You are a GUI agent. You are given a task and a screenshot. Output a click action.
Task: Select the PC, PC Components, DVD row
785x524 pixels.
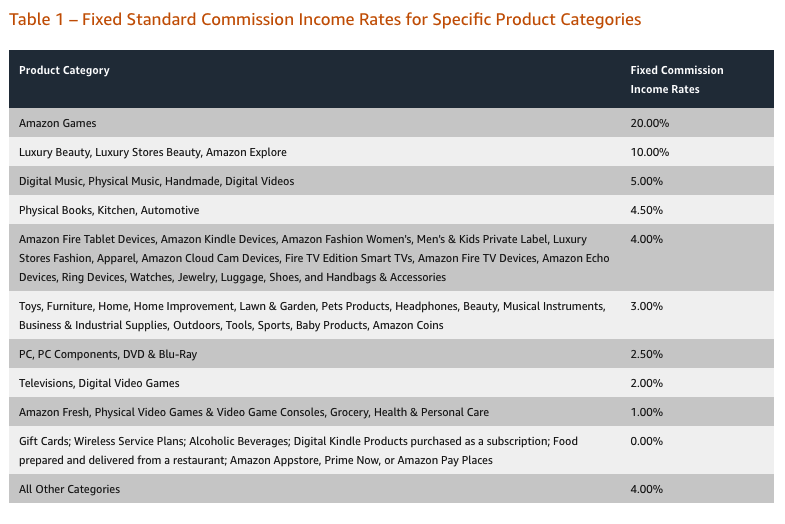point(391,354)
